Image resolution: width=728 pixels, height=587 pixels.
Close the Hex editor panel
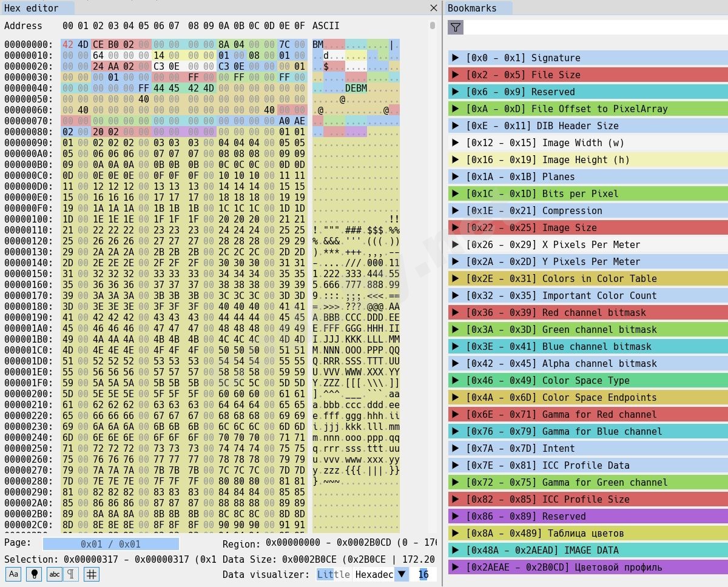[434, 8]
